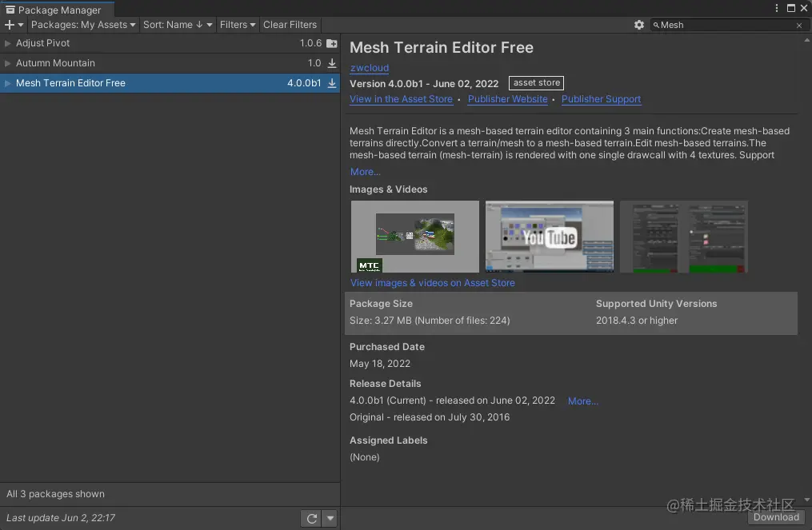
Task: Open the Publisher Website link
Action: [507, 99]
